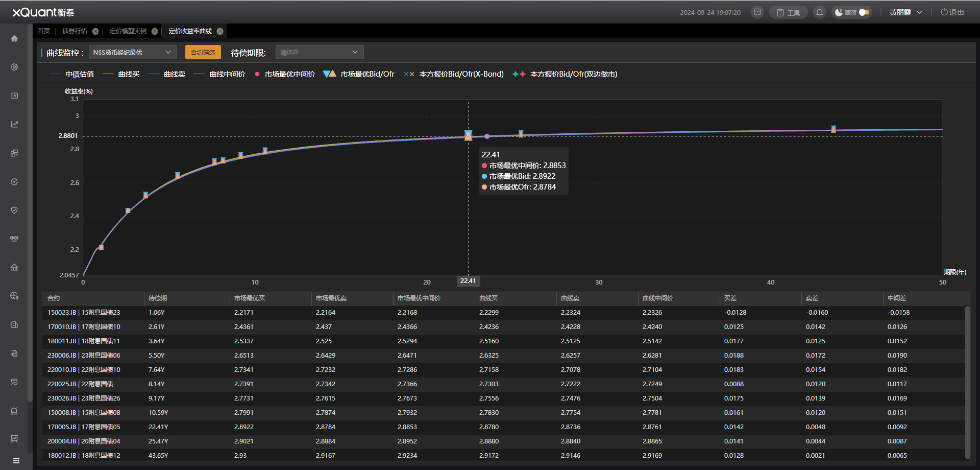
Task: Switch to the 债券行情 tab
Action: (x=75, y=31)
